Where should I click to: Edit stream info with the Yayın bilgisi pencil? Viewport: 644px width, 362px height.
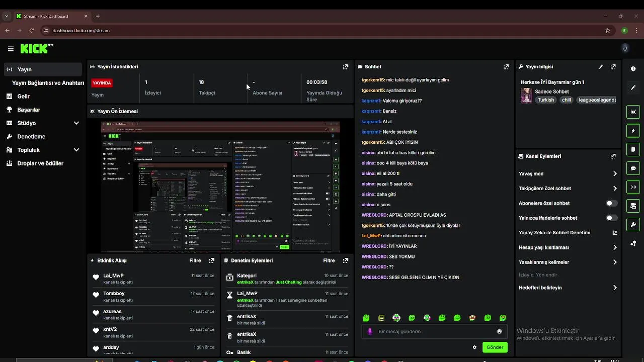click(x=601, y=66)
